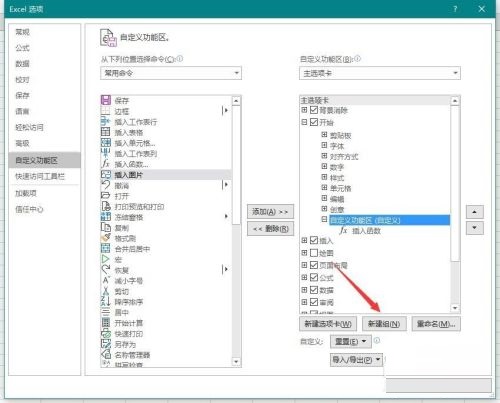Open the 加载项 category in sidebar

pos(44,193)
